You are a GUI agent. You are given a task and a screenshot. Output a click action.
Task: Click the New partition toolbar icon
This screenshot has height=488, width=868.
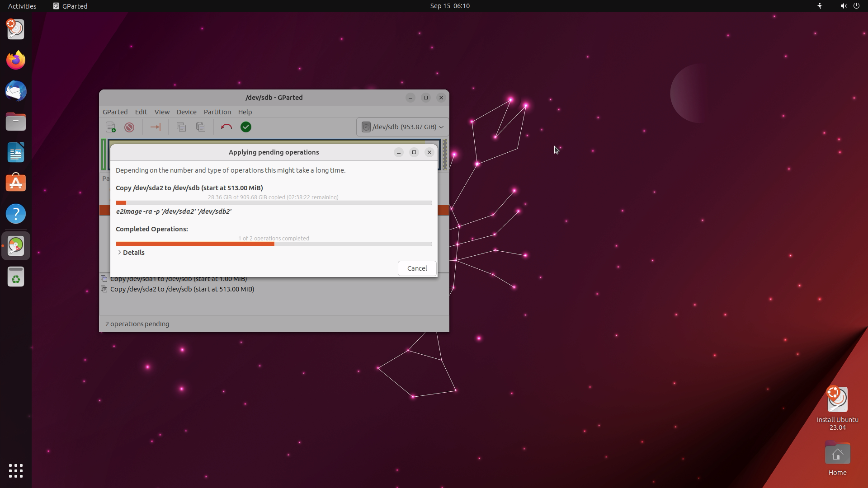point(110,127)
